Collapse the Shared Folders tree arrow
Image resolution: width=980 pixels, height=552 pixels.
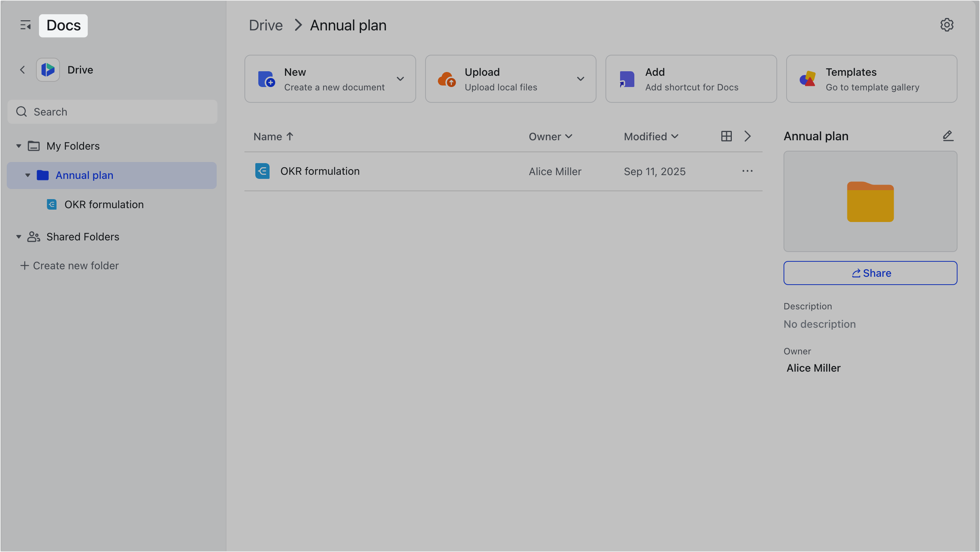pos(19,237)
